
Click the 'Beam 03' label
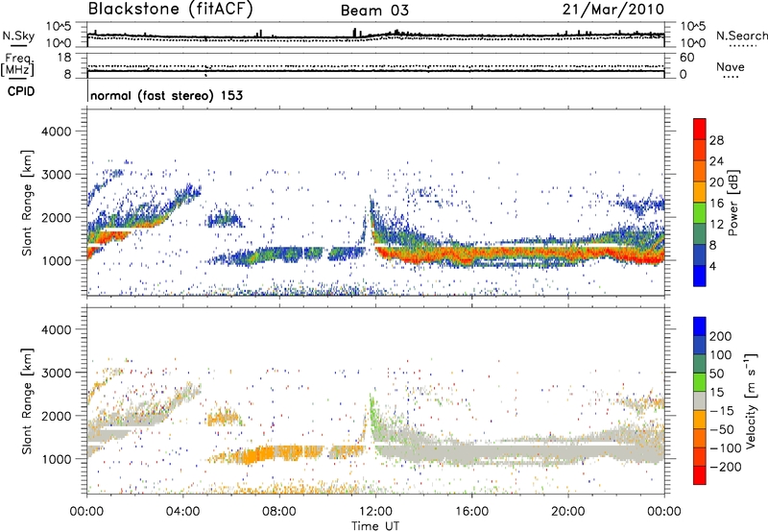(x=374, y=11)
